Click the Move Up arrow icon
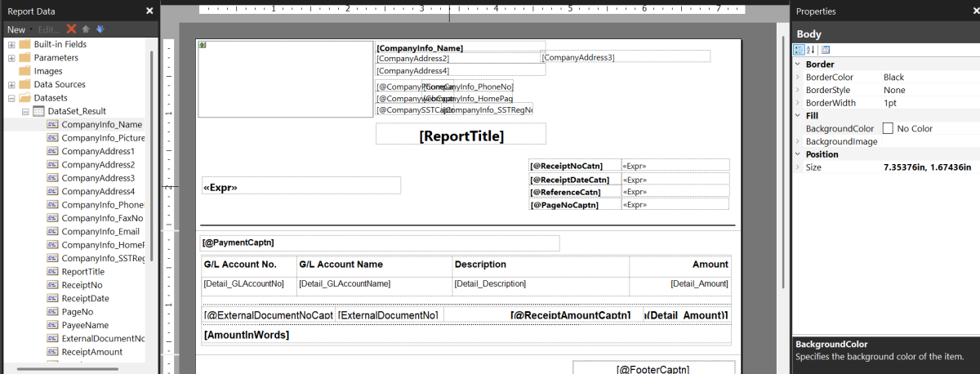This screenshot has width=980, height=374. point(85,29)
